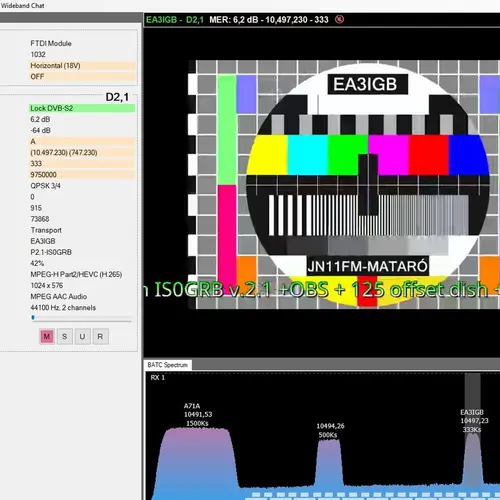This screenshot has height=500, width=500.
Task: Click the LO offset value 9750000
Action: point(82,174)
